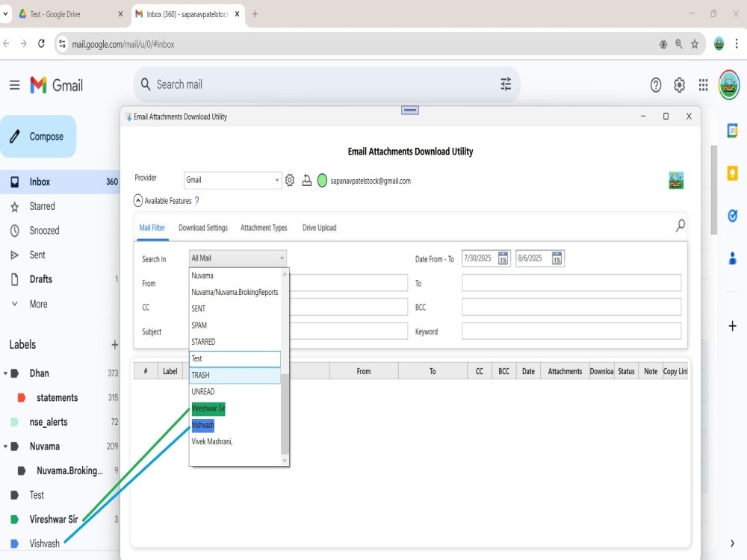Open Google account avatar in Gmail

[729, 85]
